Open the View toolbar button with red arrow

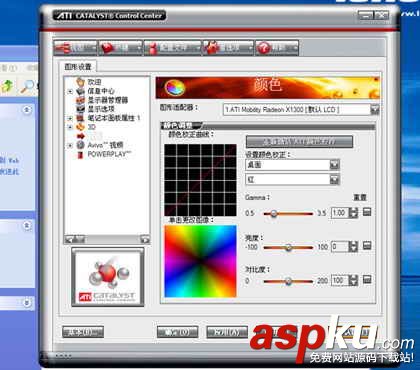tap(75, 48)
